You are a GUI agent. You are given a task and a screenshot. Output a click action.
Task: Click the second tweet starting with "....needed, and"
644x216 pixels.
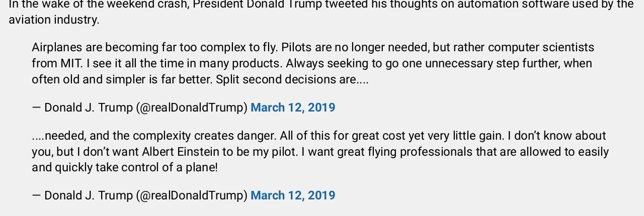[320, 152]
